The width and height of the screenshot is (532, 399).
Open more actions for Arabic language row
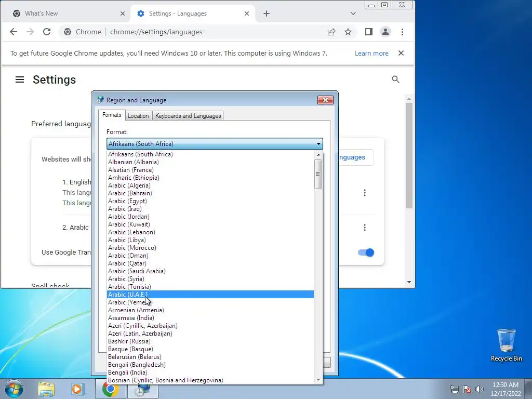click(x=365, y=228)
